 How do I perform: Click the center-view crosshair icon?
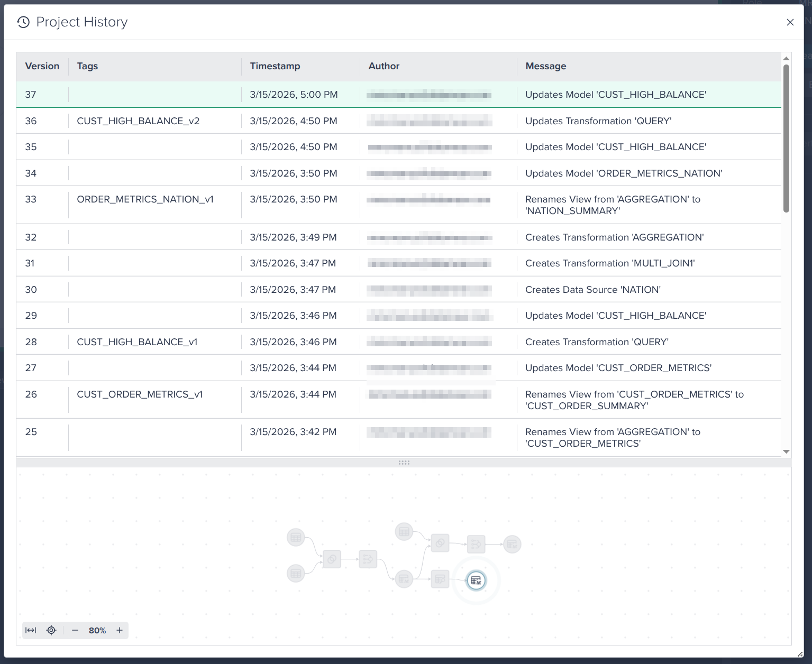click(51, 630)
